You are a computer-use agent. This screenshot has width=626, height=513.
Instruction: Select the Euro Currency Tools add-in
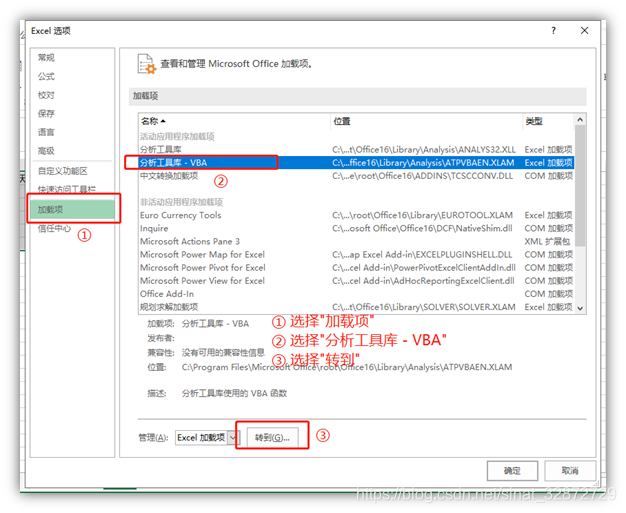357,215
